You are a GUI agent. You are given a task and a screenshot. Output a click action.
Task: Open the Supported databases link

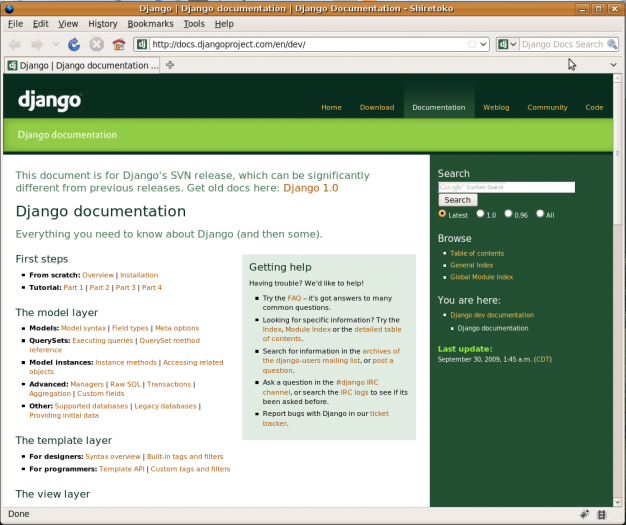pyautogui.click(x=91, y=406)
